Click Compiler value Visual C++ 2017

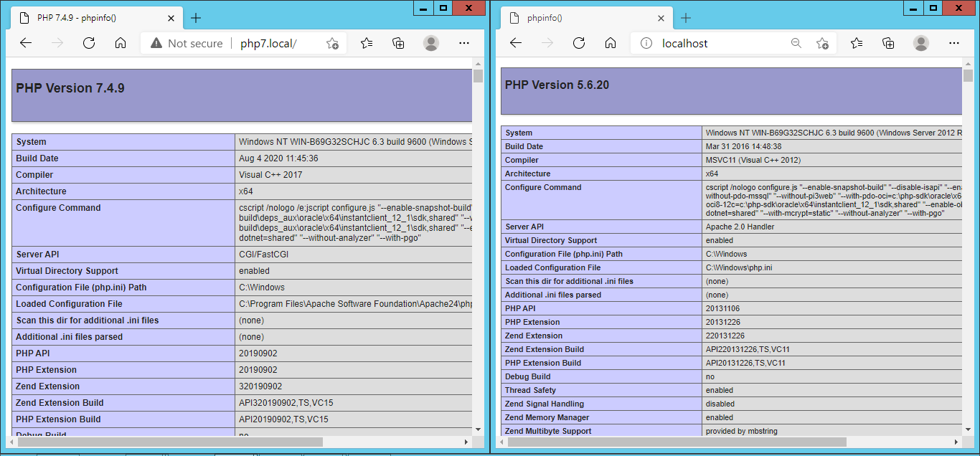pos(270,175)
